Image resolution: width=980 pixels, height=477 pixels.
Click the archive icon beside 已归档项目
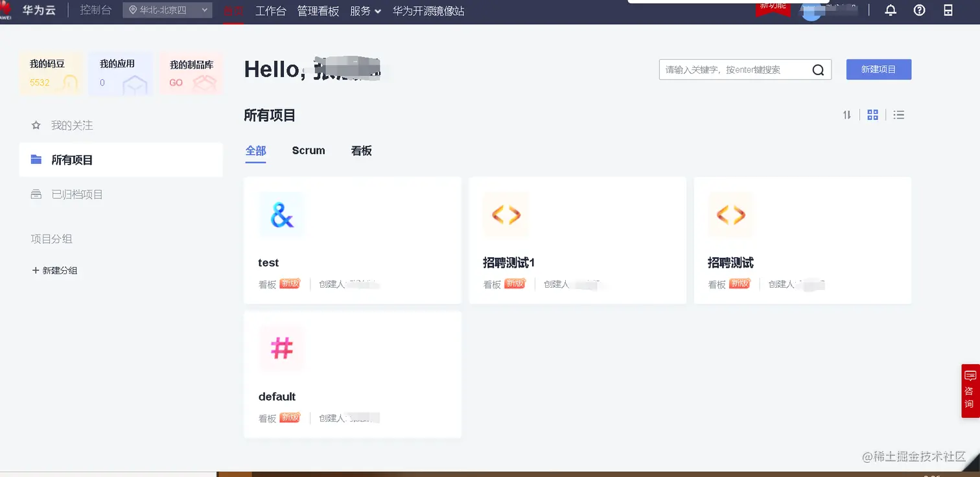point(36,194)
